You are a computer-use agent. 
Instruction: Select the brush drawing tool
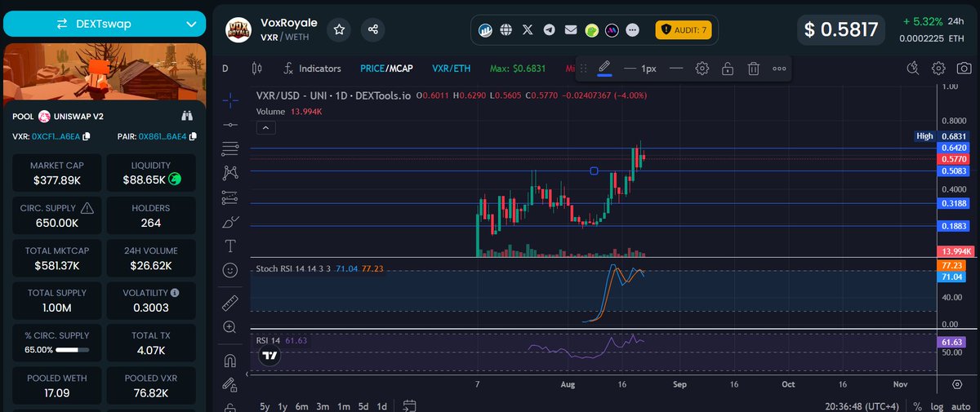[x=230, y=222]
